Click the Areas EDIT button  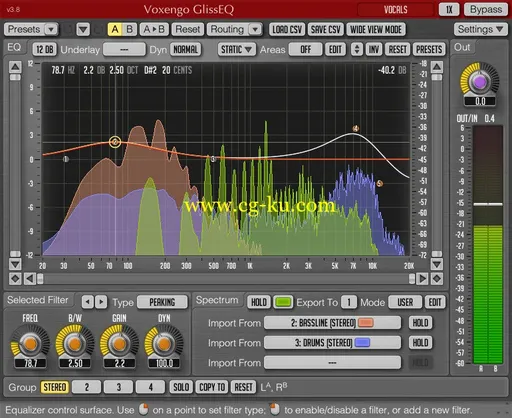click(335, 50)
